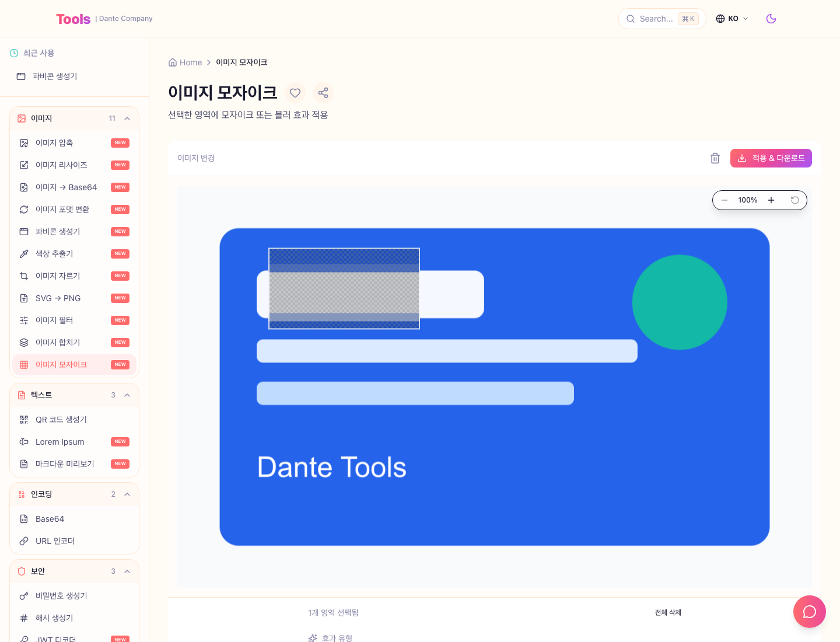Click the Search input field
This screenshot has width=840, height=642.
[662, 19]
